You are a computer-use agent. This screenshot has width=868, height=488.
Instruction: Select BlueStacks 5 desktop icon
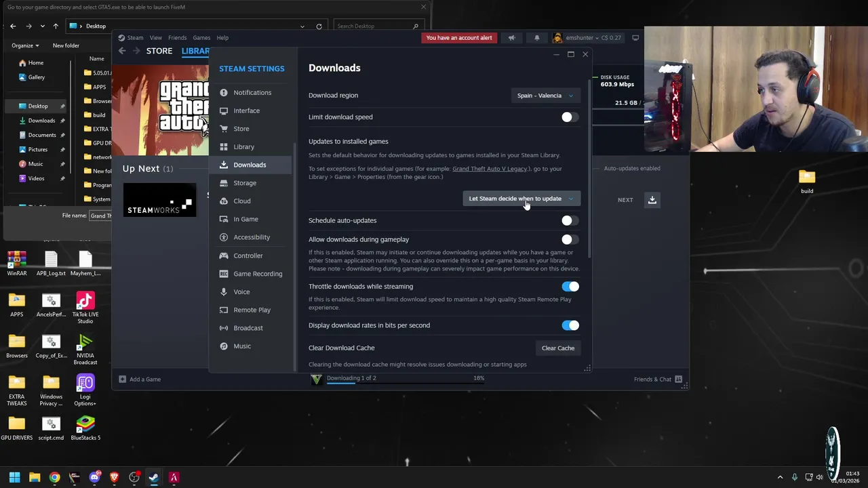[85, 428]
